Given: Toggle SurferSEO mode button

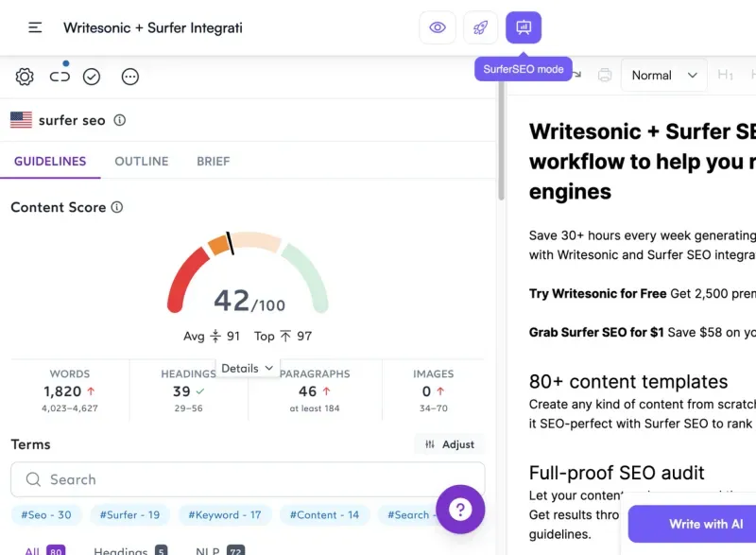Looking at the screenshot, I should pos(524,27).
